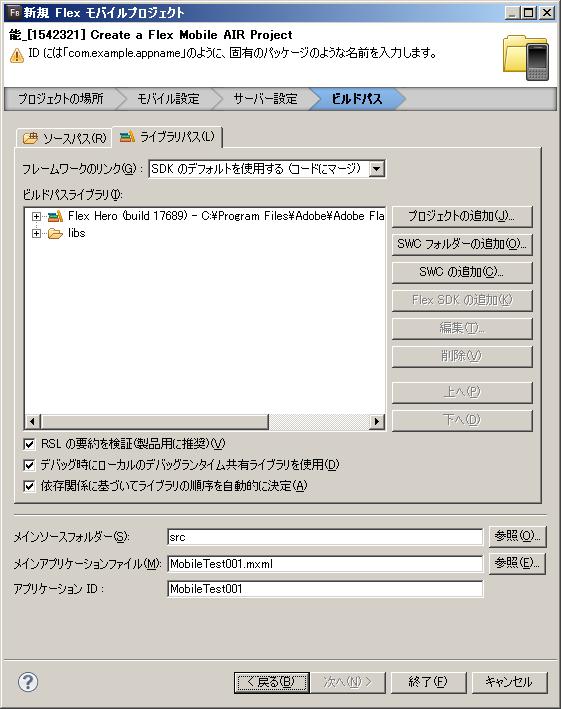
Task: Toggle the RSL digest verification checkbox
Action: [29, 444]
